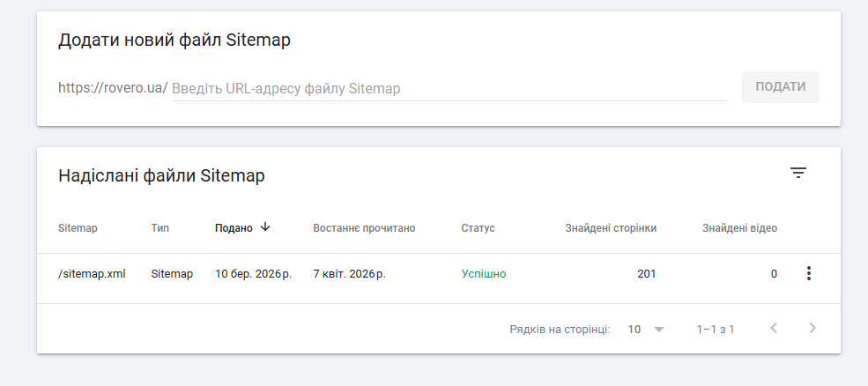Go to previous page of sitemap rows

pos(774,329)
